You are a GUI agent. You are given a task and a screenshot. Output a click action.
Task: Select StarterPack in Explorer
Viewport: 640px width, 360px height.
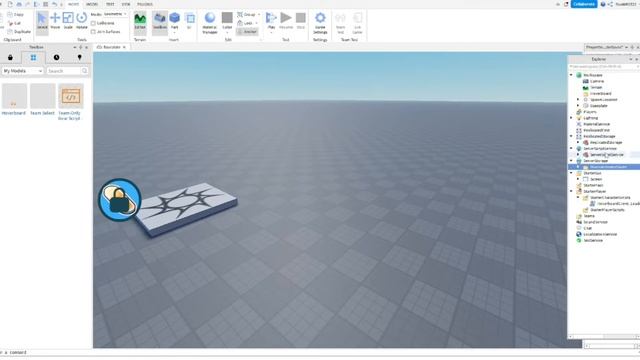point(593,185)
